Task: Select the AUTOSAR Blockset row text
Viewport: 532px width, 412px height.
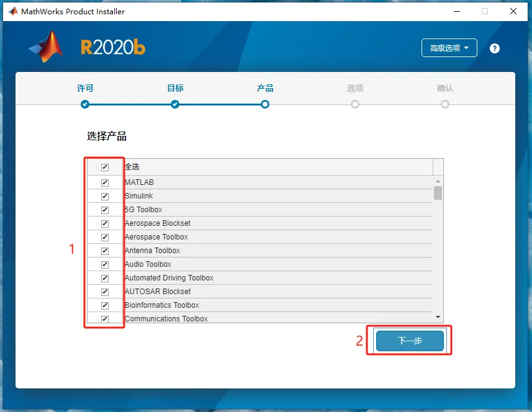Action: tap(158, 291)
